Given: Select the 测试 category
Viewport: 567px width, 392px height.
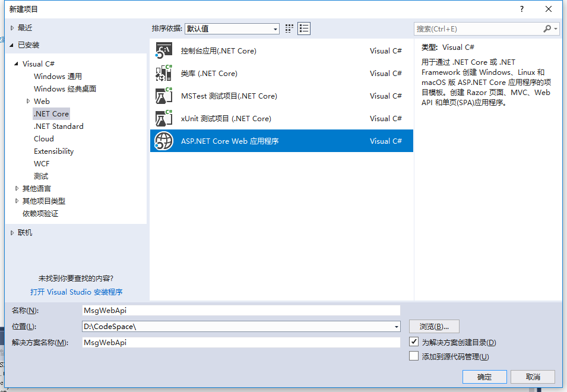Looking at the screenshot, I should click(41, 176).
